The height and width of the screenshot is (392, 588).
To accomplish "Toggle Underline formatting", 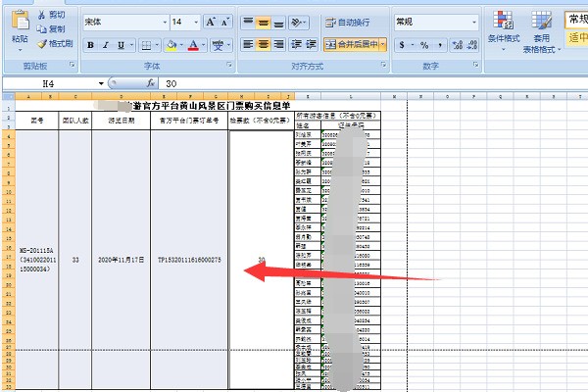I will (121, 46).
